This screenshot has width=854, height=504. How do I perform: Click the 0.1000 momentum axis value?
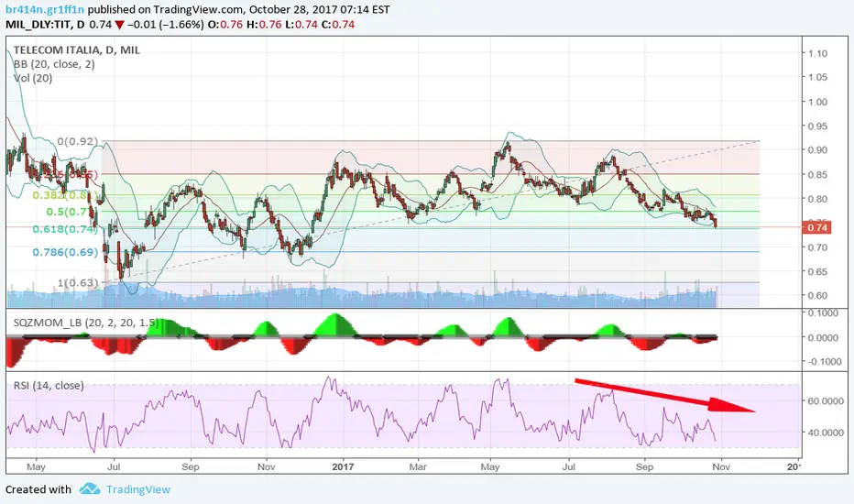(x=823, y=312)
